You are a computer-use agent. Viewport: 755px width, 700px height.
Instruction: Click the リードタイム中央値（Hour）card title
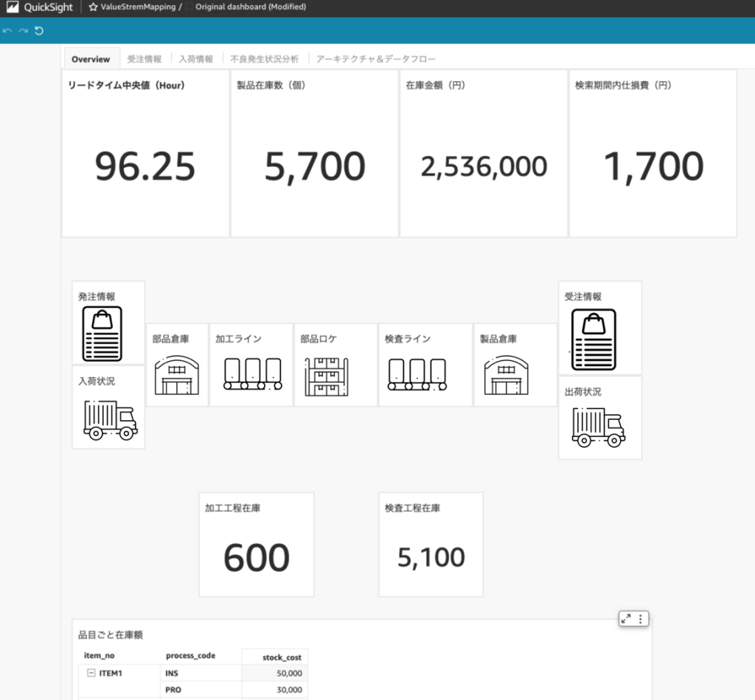126,85
